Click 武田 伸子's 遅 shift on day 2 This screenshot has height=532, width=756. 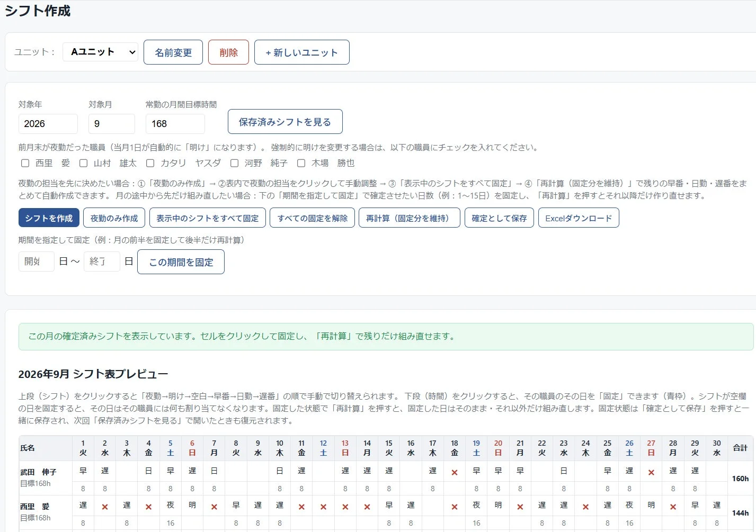click(x=105, y=471)
